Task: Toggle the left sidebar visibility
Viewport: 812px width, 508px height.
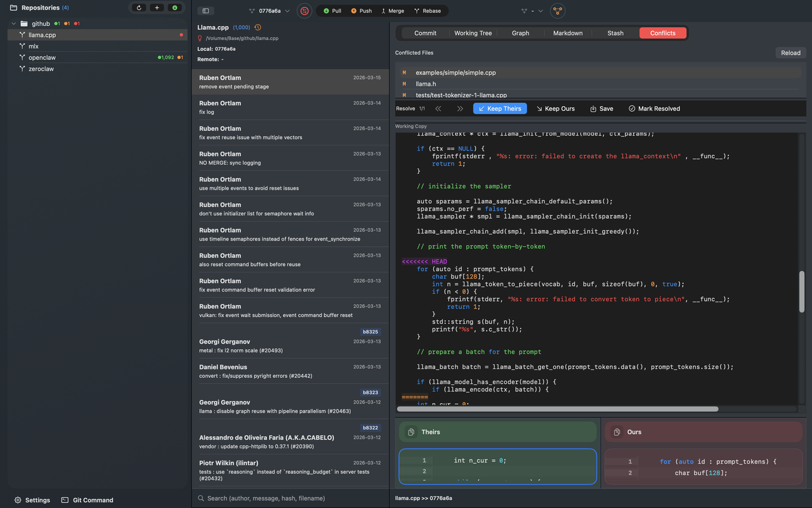Action: 204,11
